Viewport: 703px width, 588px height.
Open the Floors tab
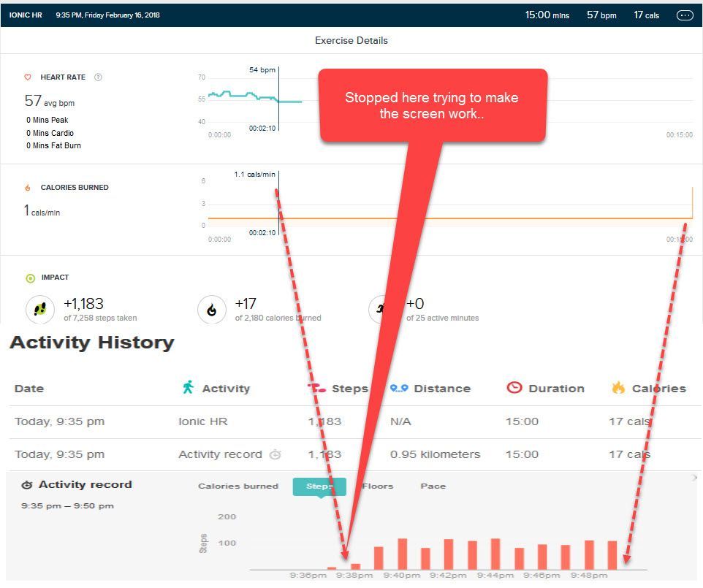[x=378, y=486]
